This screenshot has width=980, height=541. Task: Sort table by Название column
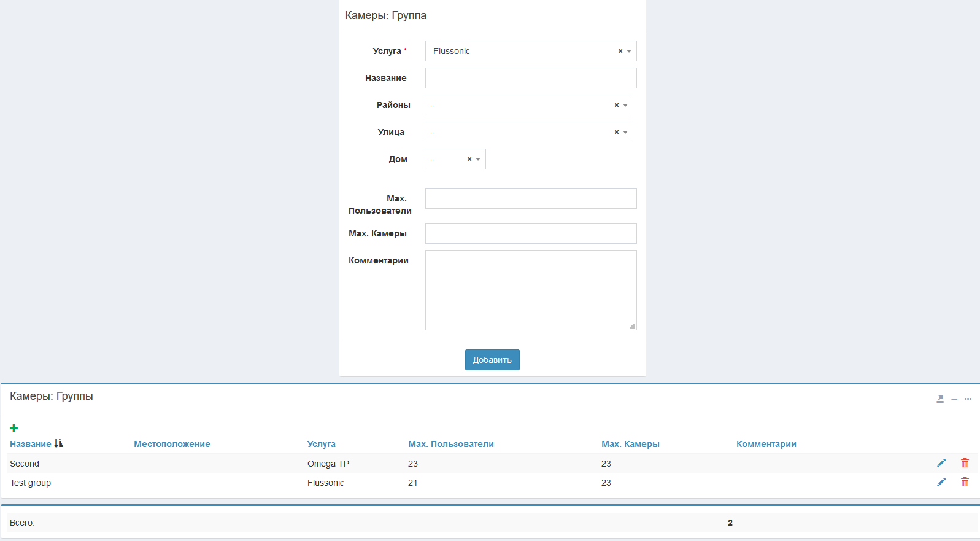tap(31, 444)
